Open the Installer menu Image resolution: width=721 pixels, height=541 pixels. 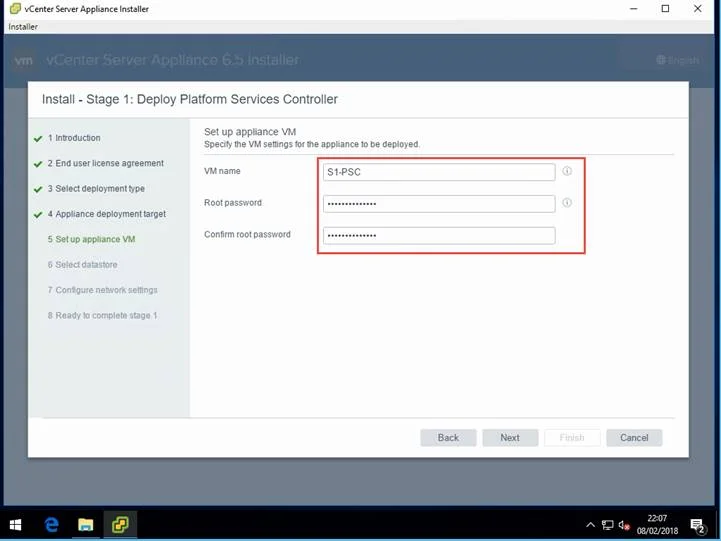click(23, 27)
